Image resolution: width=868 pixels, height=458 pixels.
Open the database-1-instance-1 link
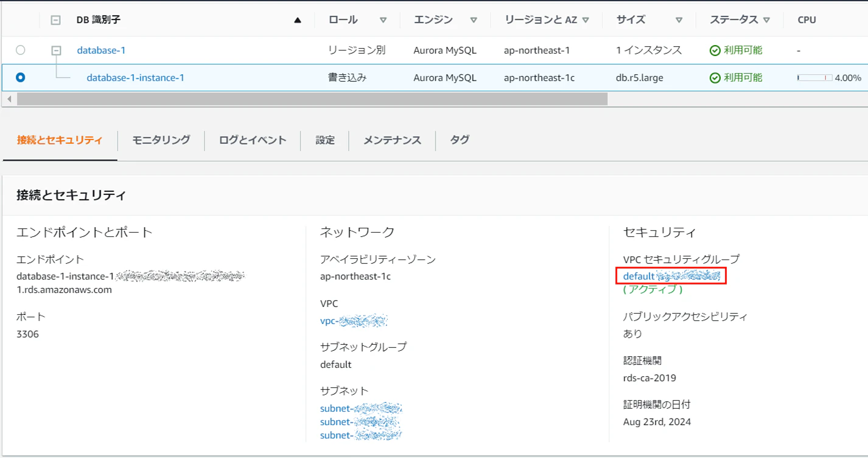tap(135, 77)
